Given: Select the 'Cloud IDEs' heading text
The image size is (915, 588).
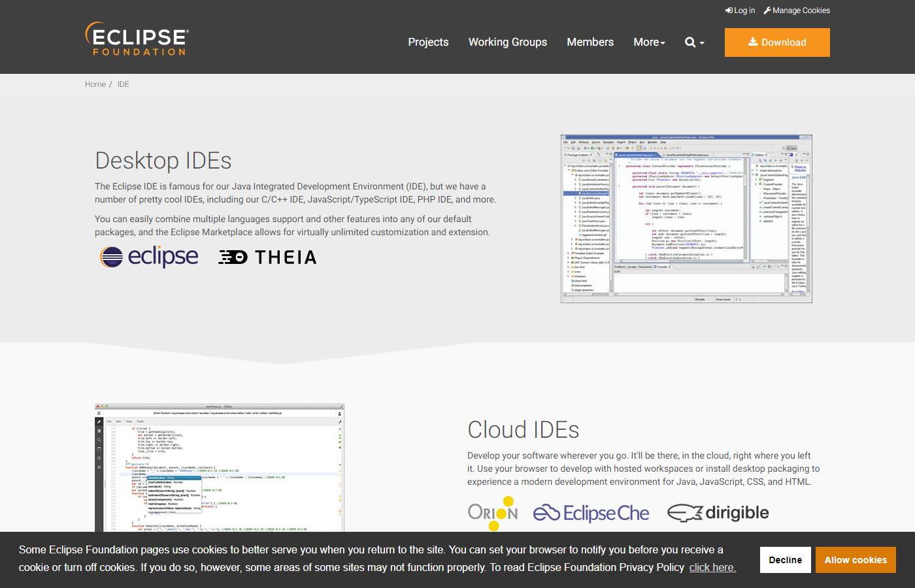Looking at the screenshot, I should (524, 430).
